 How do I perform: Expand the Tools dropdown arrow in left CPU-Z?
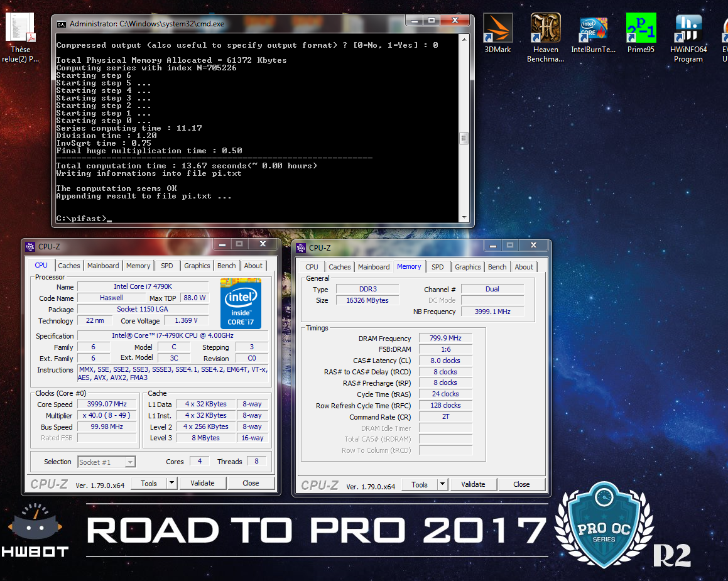(171, 483)
